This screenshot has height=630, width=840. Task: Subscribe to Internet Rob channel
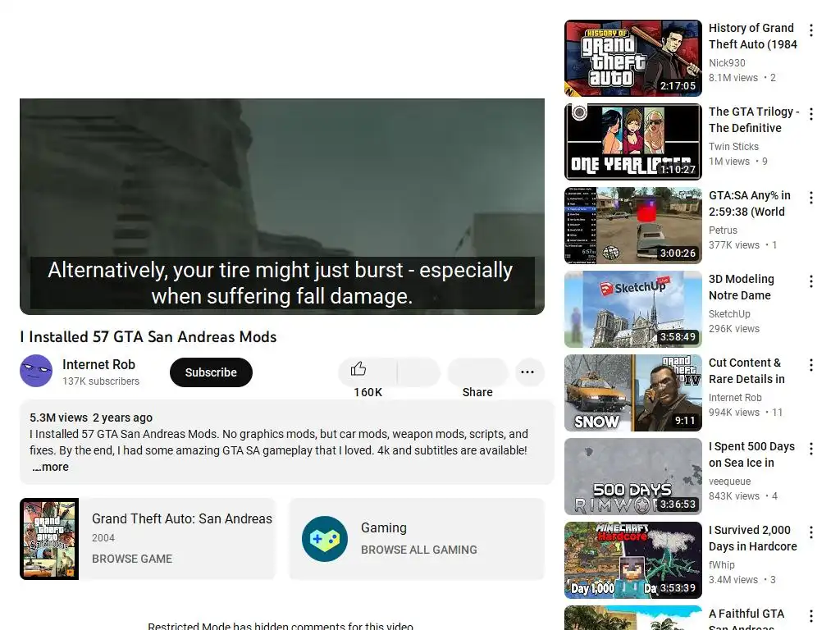211,372
